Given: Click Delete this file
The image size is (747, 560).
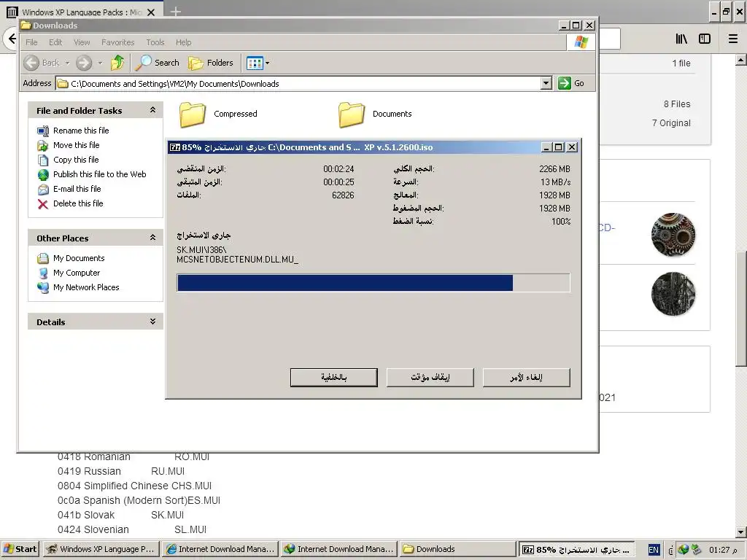Looking at the screenshot, I should (x=78, y=203).
